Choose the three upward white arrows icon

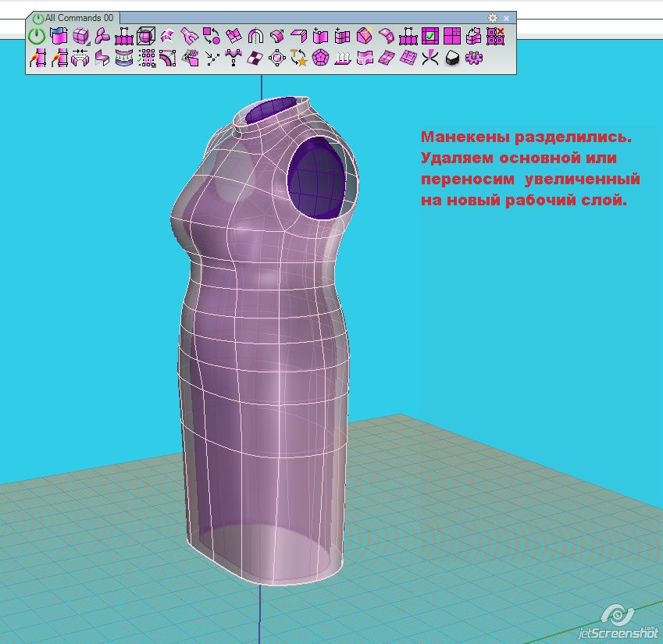pos(343,58)
